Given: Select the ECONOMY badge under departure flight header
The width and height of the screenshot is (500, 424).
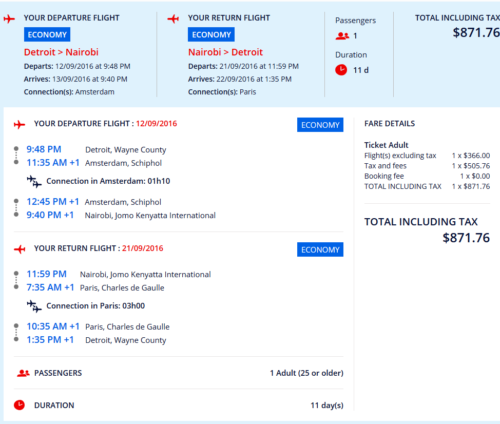Looking at the screenshot, I should tap(47, 35).
